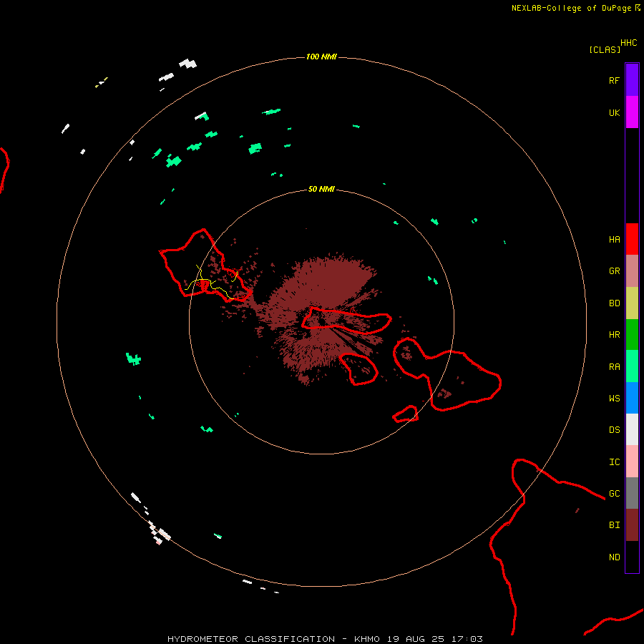
Task: Click the NEXLAB-College of DuPage text
Action: pos(571,8)
